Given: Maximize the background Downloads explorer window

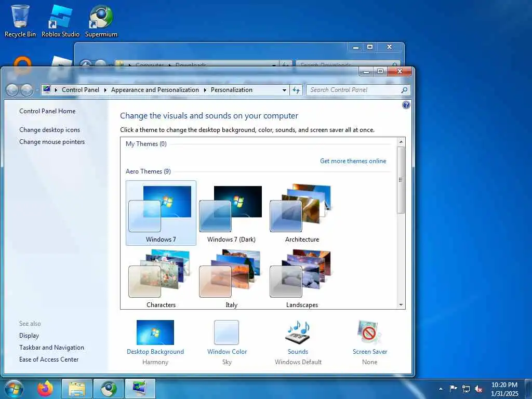Looking at the screenshot, I should pyautogui.click(x=370, y=47).
